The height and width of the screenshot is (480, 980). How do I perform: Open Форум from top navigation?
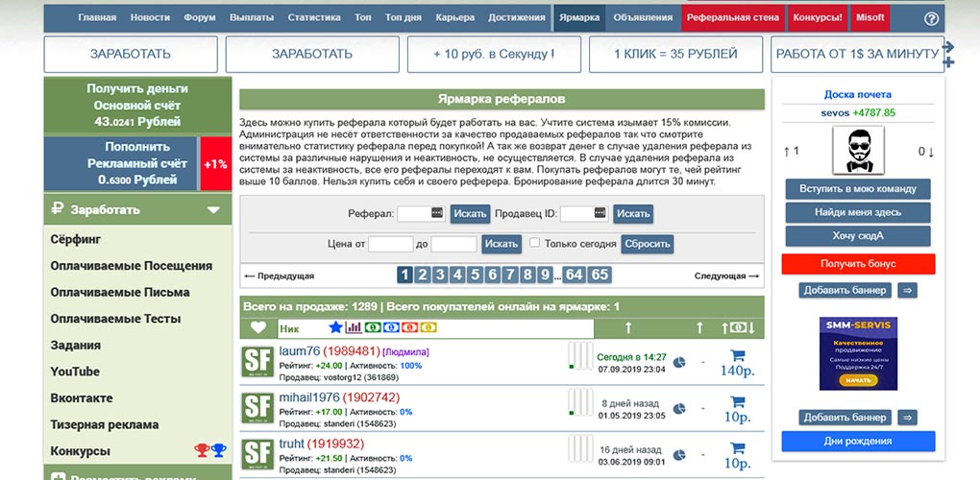200,17
